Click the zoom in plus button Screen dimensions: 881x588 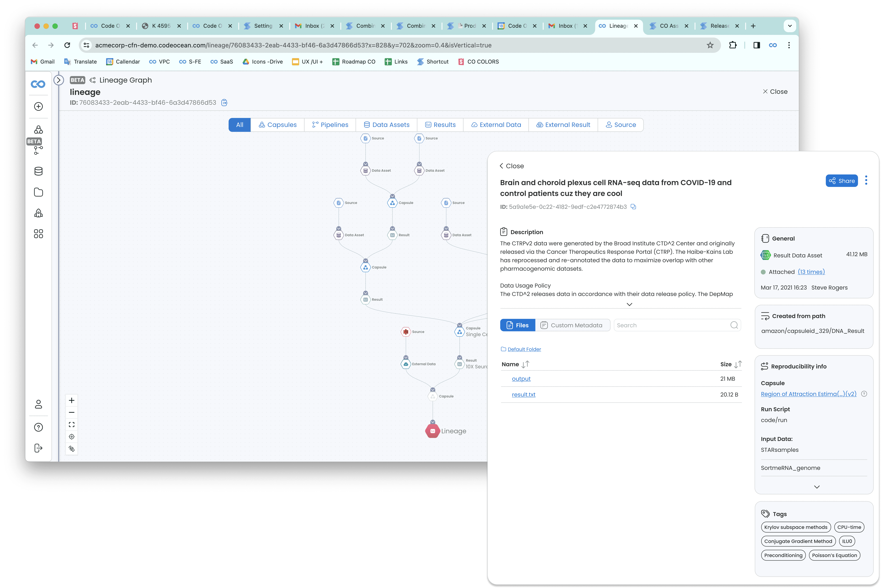pos(72,400)
